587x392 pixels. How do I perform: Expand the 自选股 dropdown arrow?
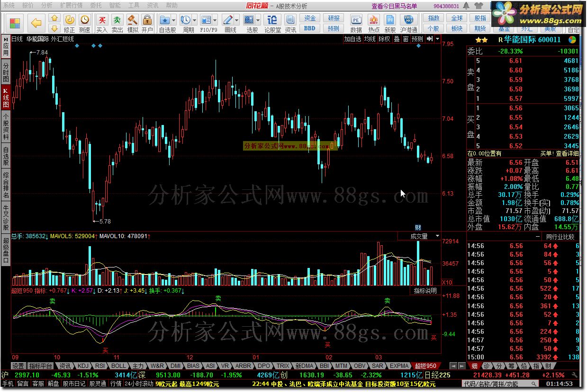[173, 20]
